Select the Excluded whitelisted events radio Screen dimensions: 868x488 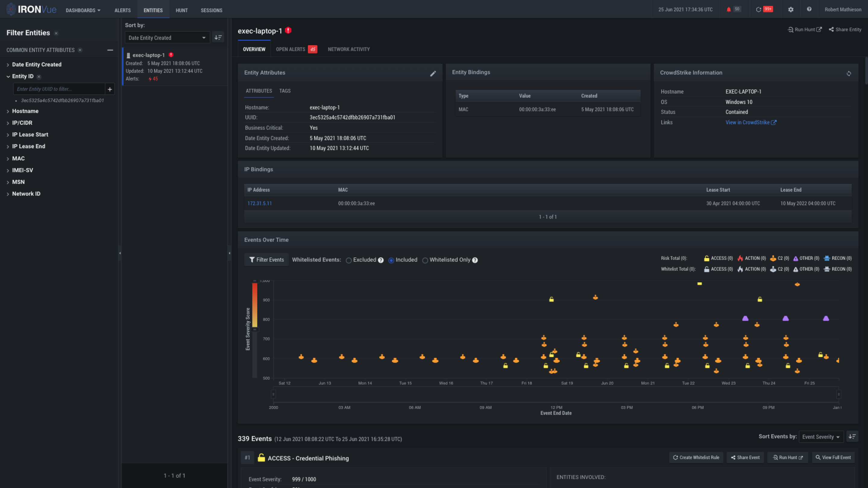(x=349, y=260)
